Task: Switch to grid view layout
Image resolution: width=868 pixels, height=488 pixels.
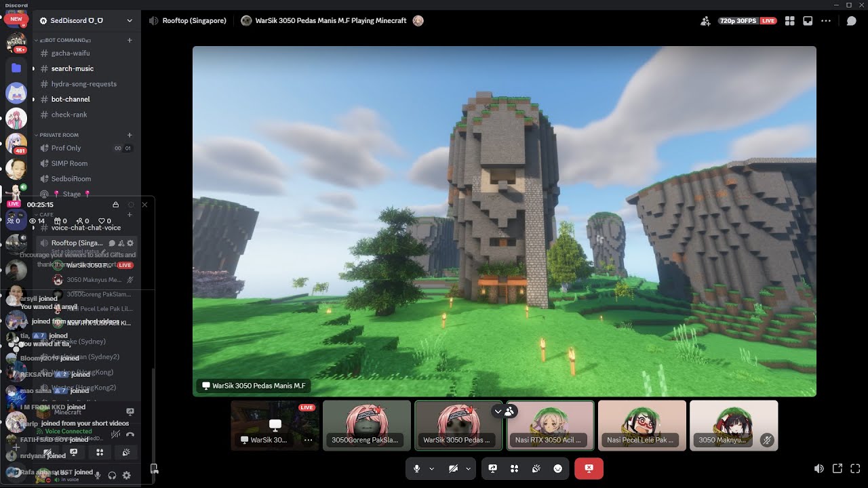Action: click(x=789, y=21)
